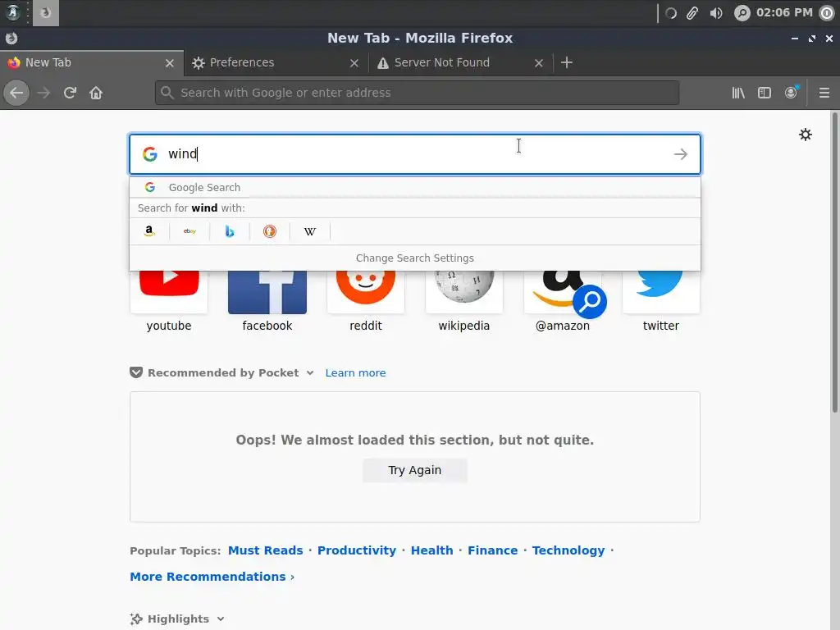The height and width of the screenshot is (630, 840).
Task: Open the hamburger application menu
Action: [x=824, y=93]
